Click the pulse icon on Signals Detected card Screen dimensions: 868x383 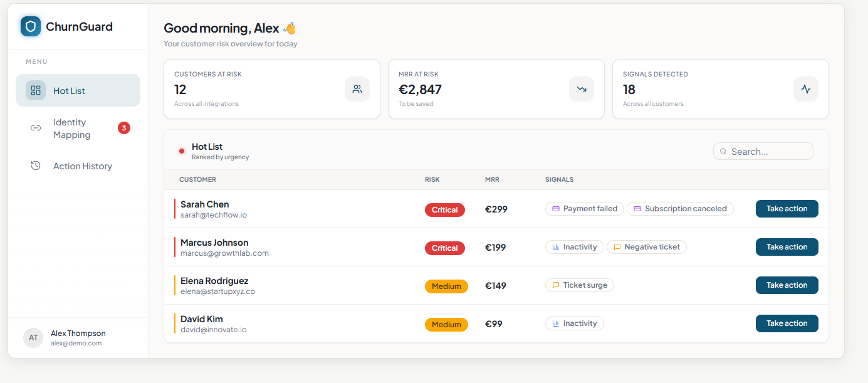click(806, 89)
